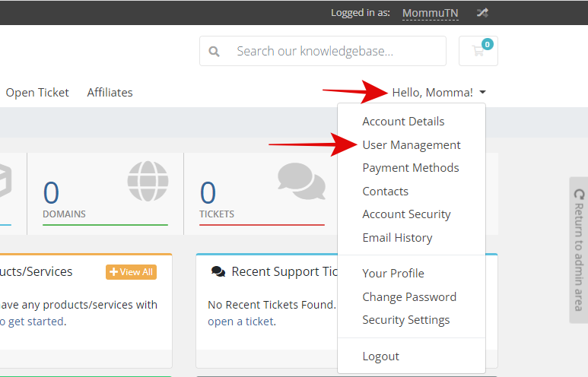
Task: Click the globe icon in Domains tile
Action: pyautogui.click(x=148, y=181)
